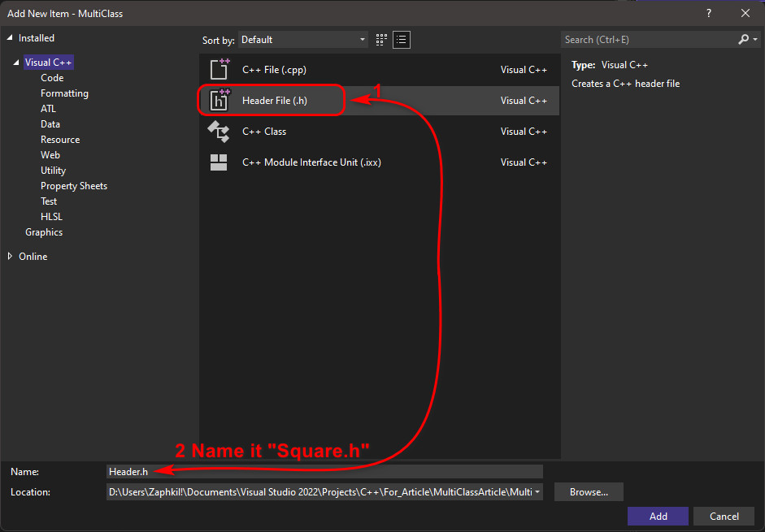Screen dimensions: 765x532
Task: Open the search options dropdown arrow
Action: pyautogui.click(x=755, y=40)
